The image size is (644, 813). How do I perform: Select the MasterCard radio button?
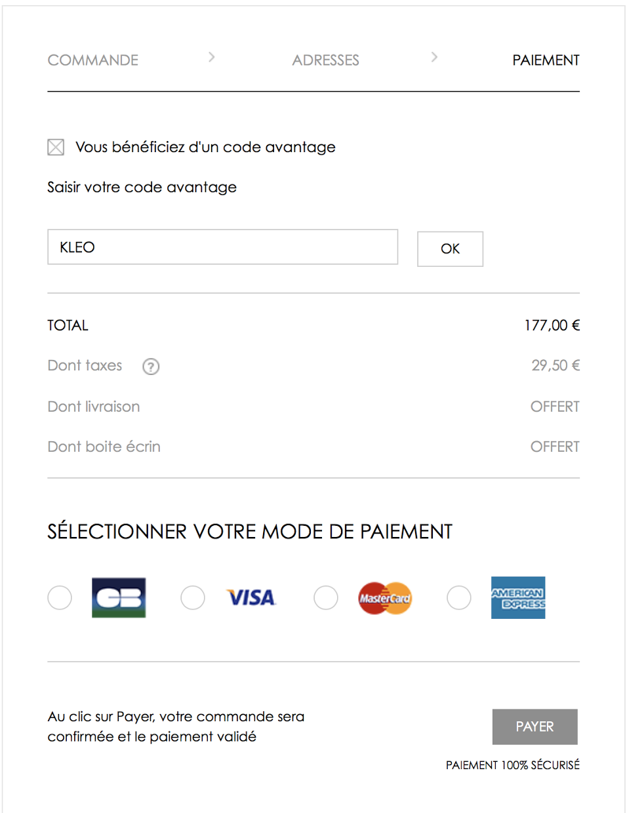pos(326,597)
